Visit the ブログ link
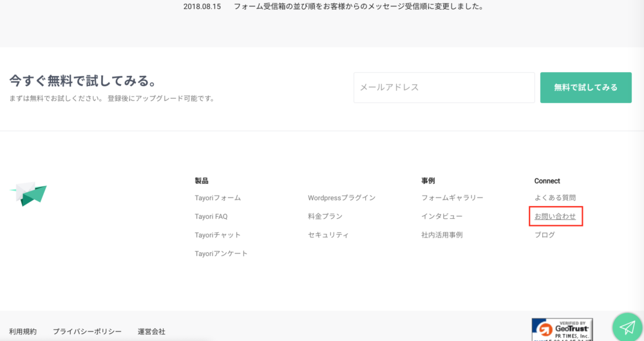This screenshot has width=644, height=341. [x=544, y=235]
